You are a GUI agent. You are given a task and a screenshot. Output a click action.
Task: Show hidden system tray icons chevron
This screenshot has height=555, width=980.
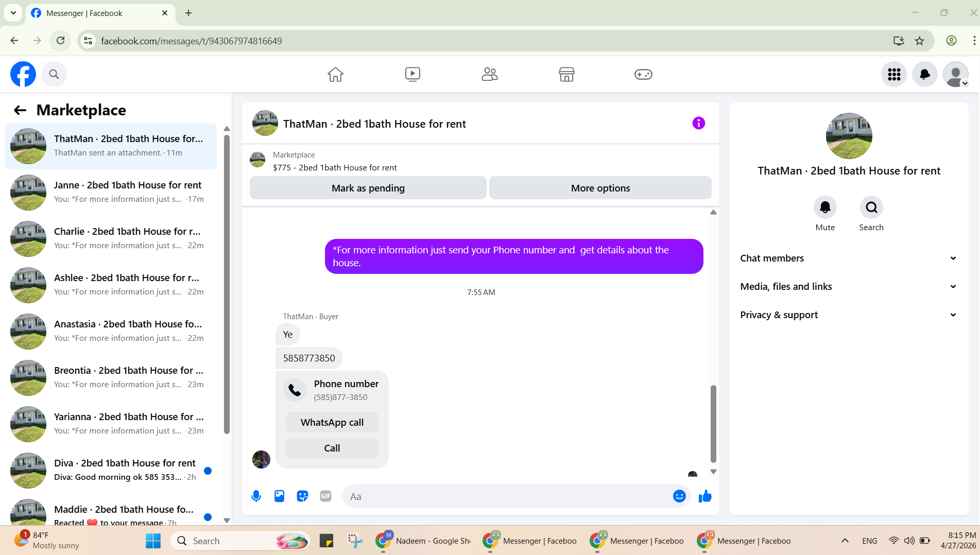tap(845, 541)
